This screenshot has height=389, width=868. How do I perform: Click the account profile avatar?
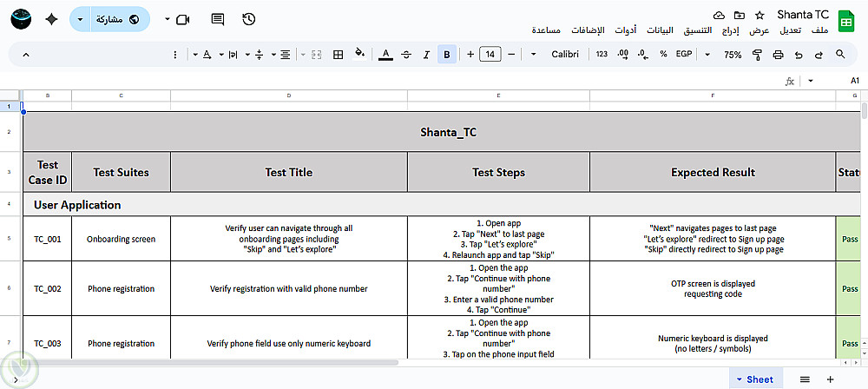(21, 19)
